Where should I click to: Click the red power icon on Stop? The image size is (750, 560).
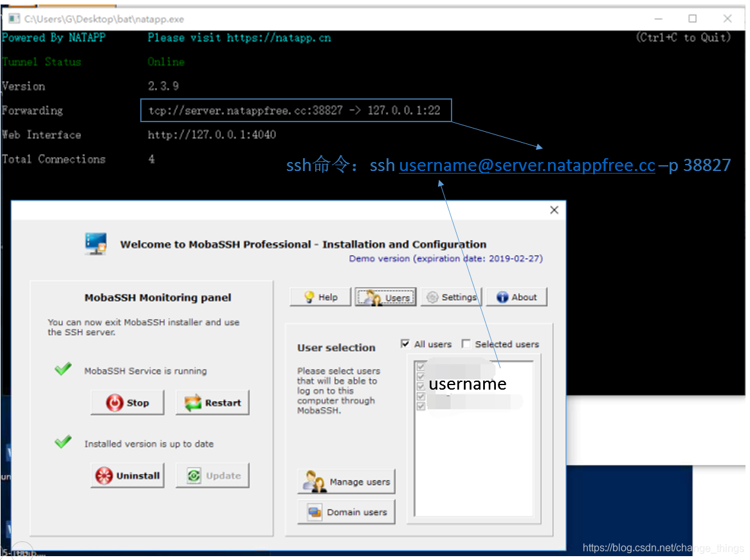point(114,402)
